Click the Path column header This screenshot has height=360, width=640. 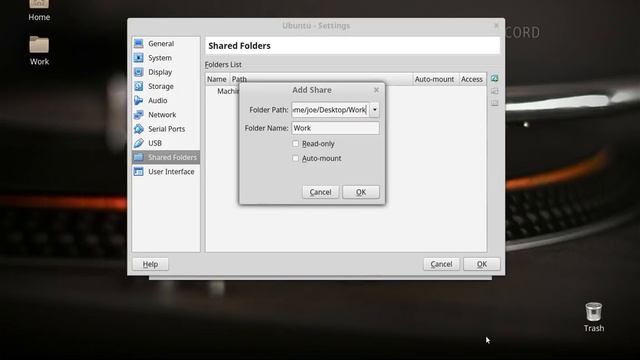tap(321, 79)
